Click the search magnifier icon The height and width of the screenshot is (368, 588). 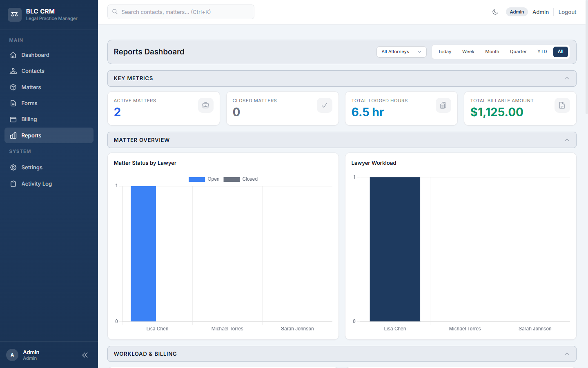click(115, 12)
